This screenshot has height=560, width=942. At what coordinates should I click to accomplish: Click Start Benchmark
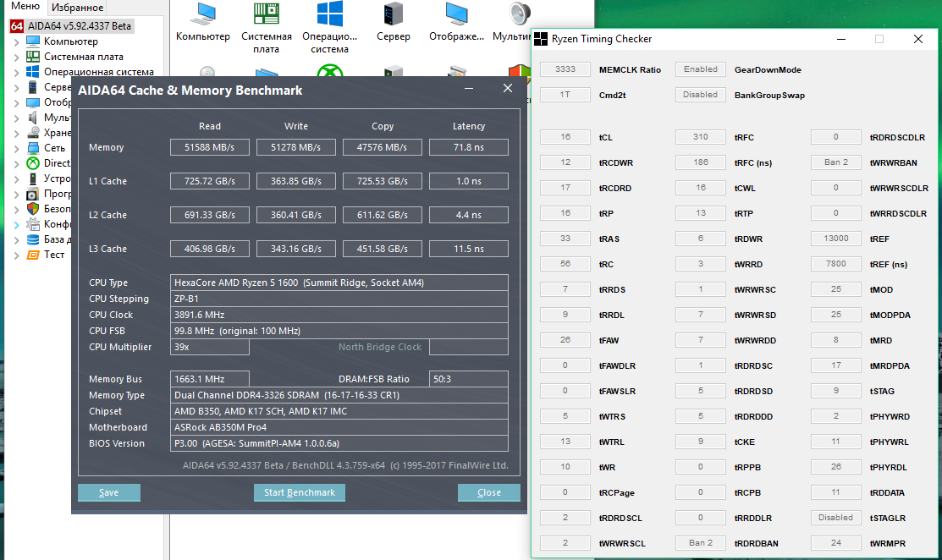(299, 492)
